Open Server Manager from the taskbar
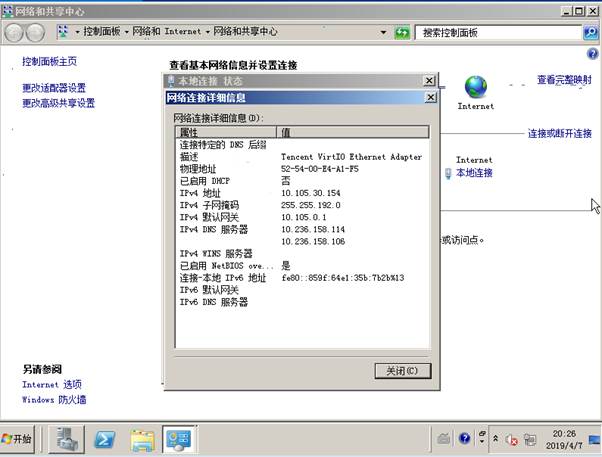 click(x=67, y=439)
